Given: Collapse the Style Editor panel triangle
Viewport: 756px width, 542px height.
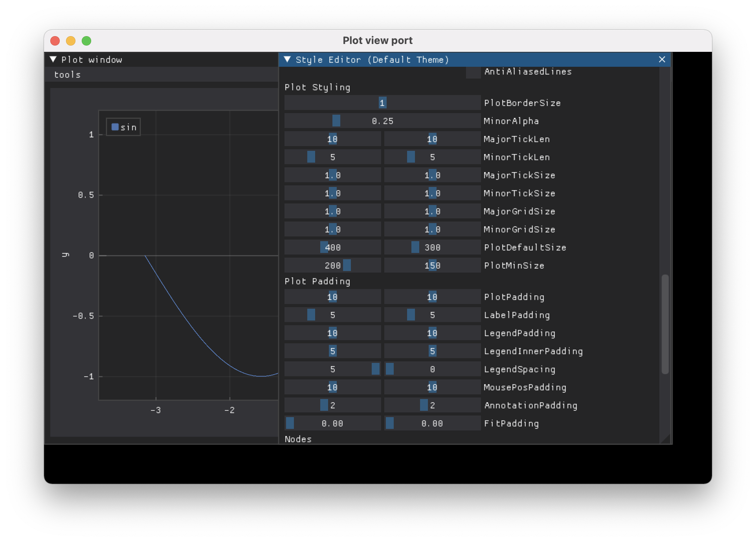Looking at the screenshot, I should [x=287, y=59].
